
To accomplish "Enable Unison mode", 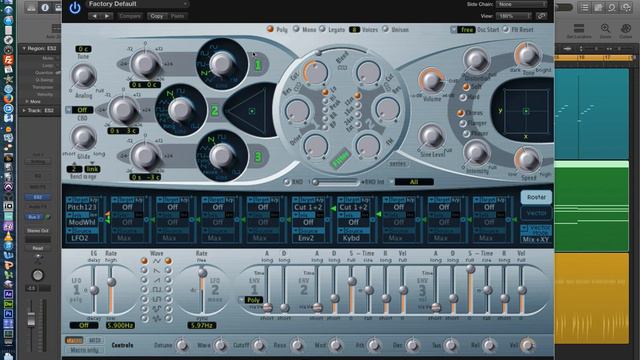I will coord(385,29).
